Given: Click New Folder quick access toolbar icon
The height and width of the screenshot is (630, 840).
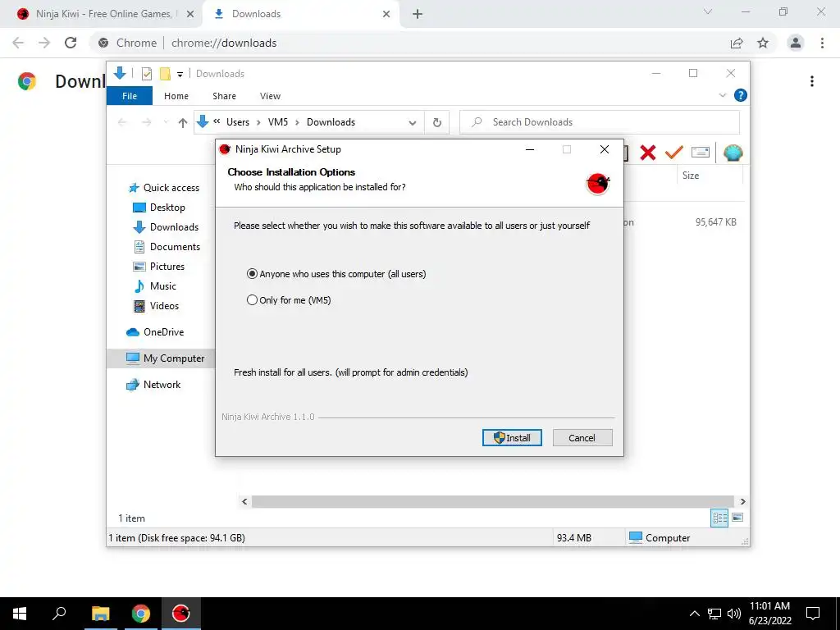Looking at the screenshot, I should (x=165, y=73).
